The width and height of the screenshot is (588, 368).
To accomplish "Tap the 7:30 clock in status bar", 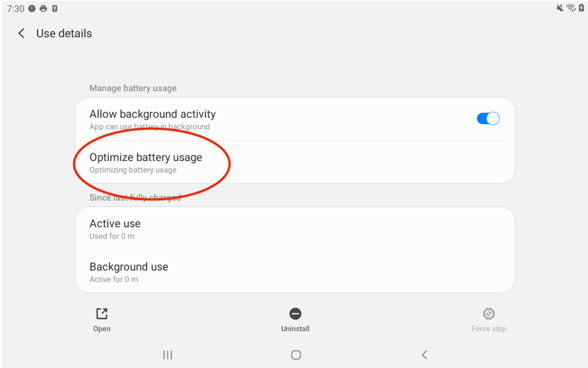I will point(16,9).
